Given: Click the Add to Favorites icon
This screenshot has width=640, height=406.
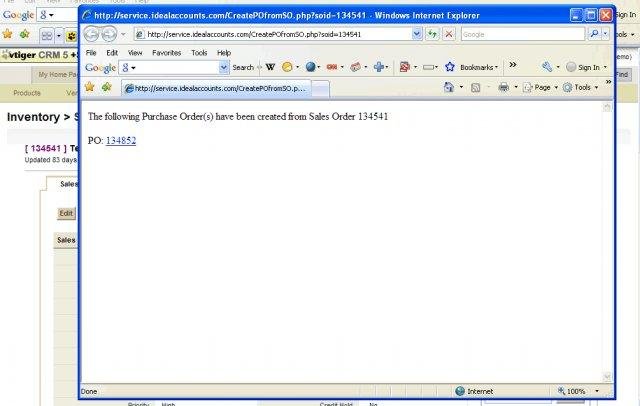Looking at the screenshot, I should (x=107, y=87).
